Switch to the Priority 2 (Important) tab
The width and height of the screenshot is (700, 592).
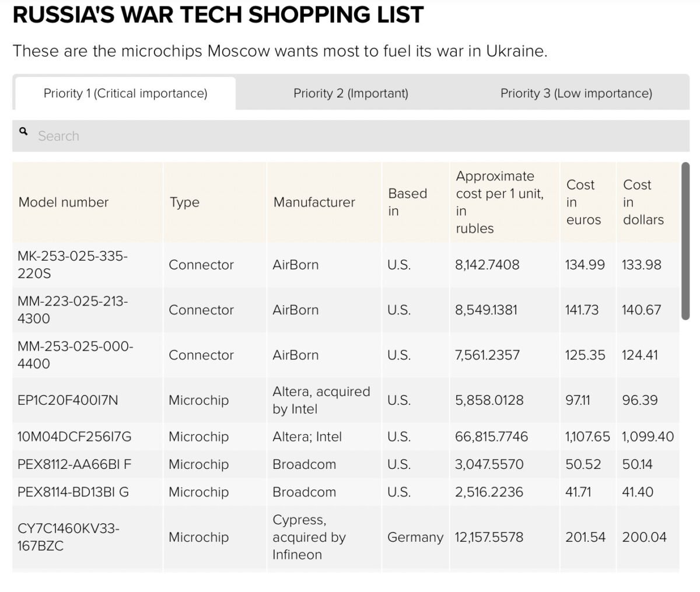(x=351, y=93)
